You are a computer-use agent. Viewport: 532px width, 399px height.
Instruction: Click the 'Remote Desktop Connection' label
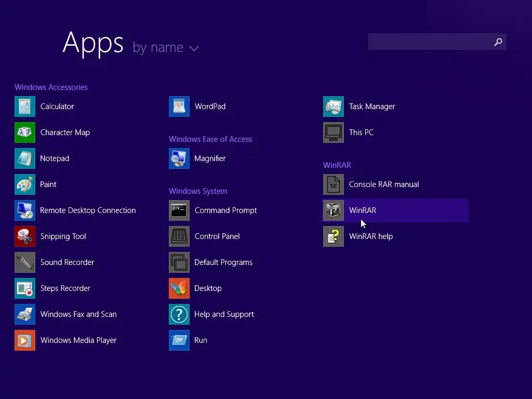(88, 210)
